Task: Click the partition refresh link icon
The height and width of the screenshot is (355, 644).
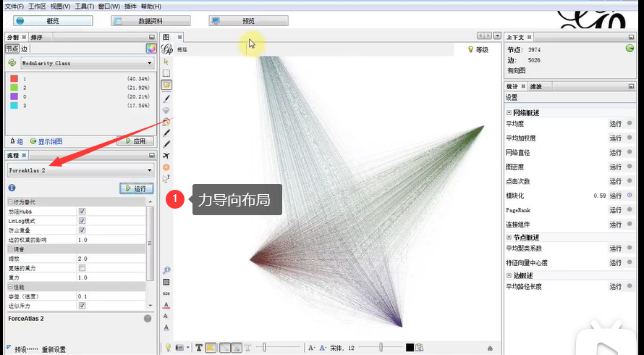Action: 12,63
